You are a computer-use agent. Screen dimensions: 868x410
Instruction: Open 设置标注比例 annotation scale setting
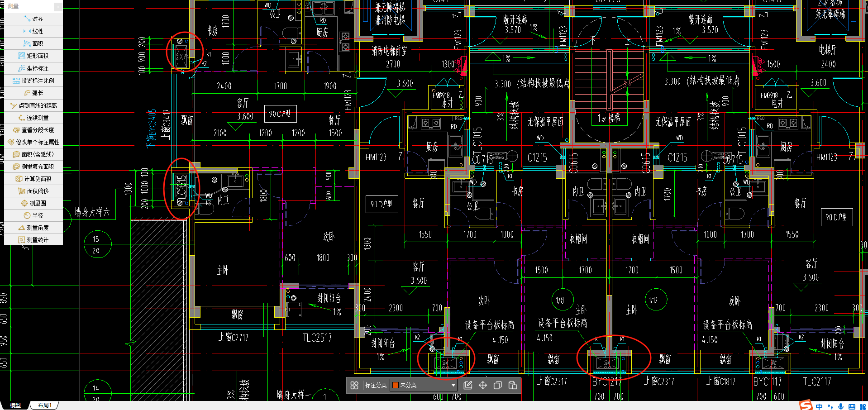coord(33,81)
